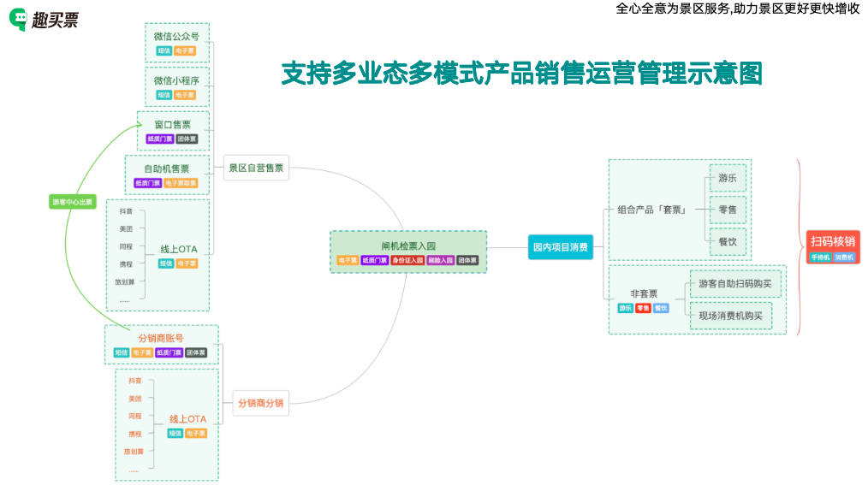Click the 电子票取票 tag under 自助机售票
Image resolution: width=868 pixels, height=485 pixels.
[181, 183]
